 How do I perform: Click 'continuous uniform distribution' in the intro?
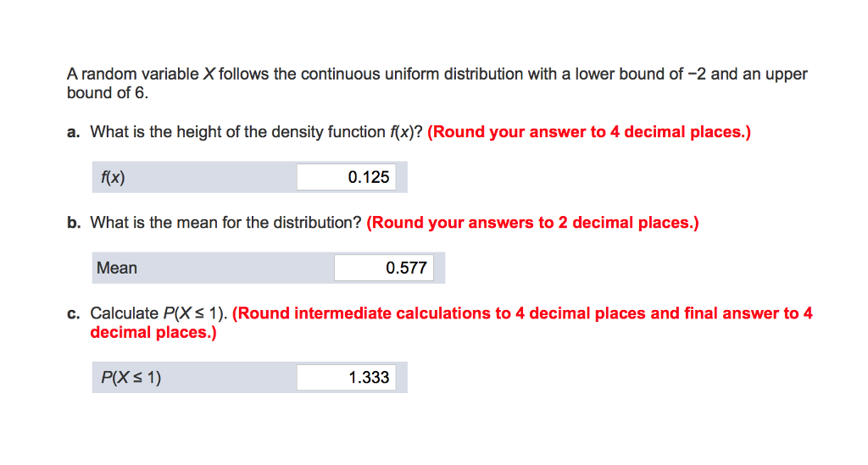tap(412, 74)
